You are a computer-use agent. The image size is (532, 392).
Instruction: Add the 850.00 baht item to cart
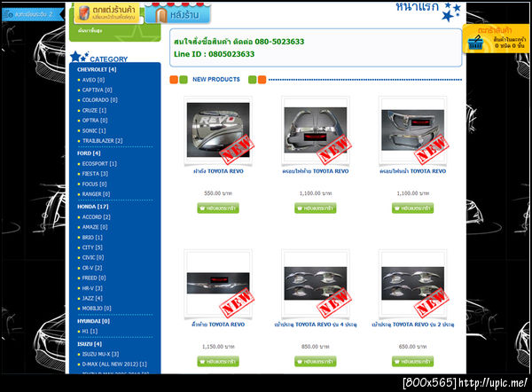316,361
